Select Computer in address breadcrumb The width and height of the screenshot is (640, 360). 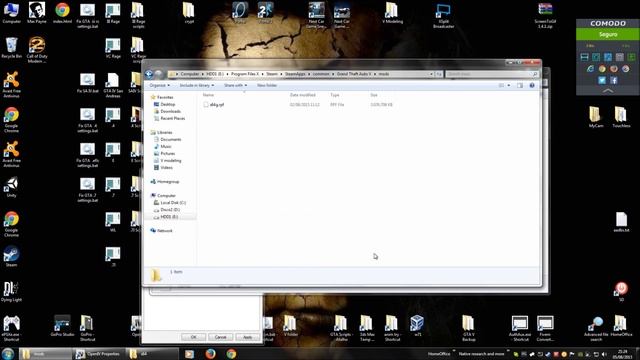point(190,74)
